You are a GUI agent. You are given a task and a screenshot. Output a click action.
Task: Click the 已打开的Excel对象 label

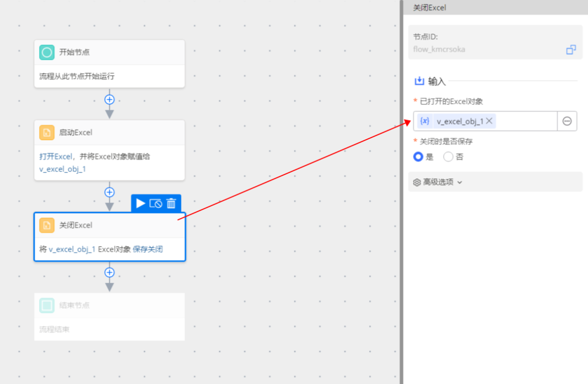pyautogui.click(x=451, y=101)
